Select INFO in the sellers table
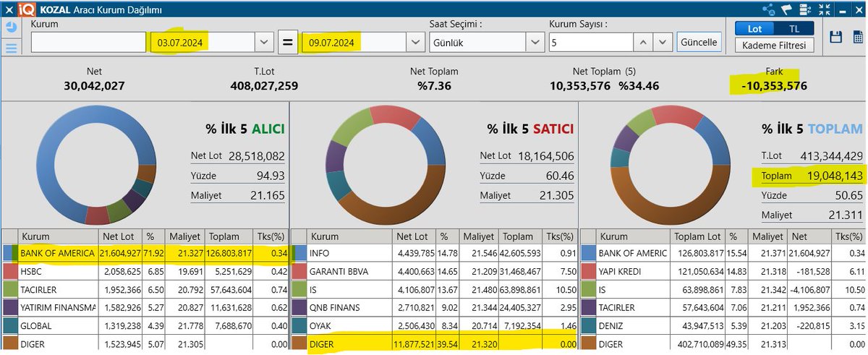868x355 pixels. tap(434, 253)
